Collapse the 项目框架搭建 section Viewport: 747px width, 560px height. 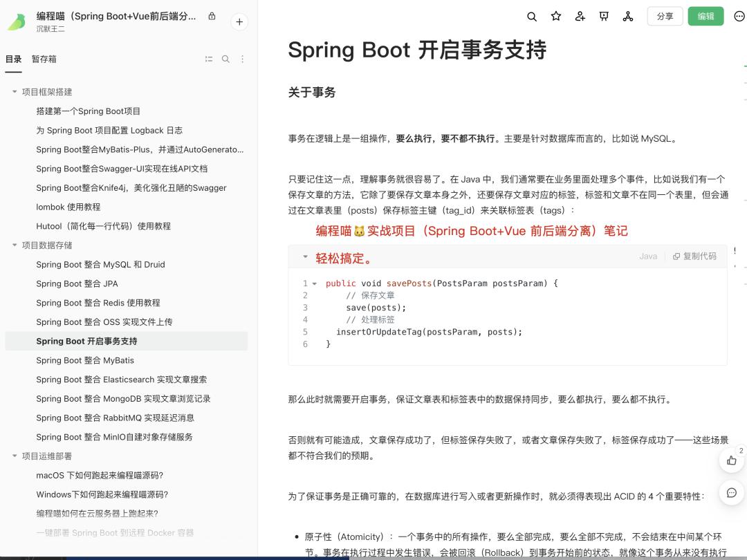pyautogui.click(x=15, y=92)
